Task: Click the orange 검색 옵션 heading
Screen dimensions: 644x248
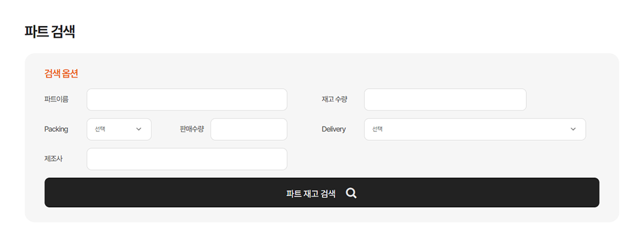Action: tap(61, 74)
